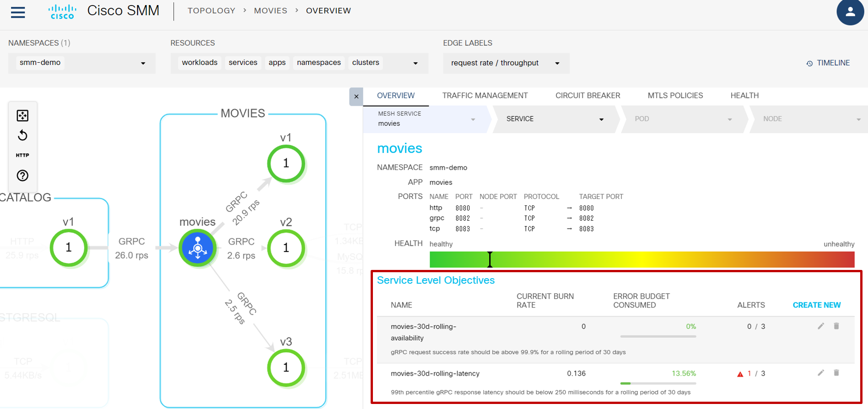
Task: Delete the movies-30d-rolling-availability SLO trash icon
Action: (836, 326)
